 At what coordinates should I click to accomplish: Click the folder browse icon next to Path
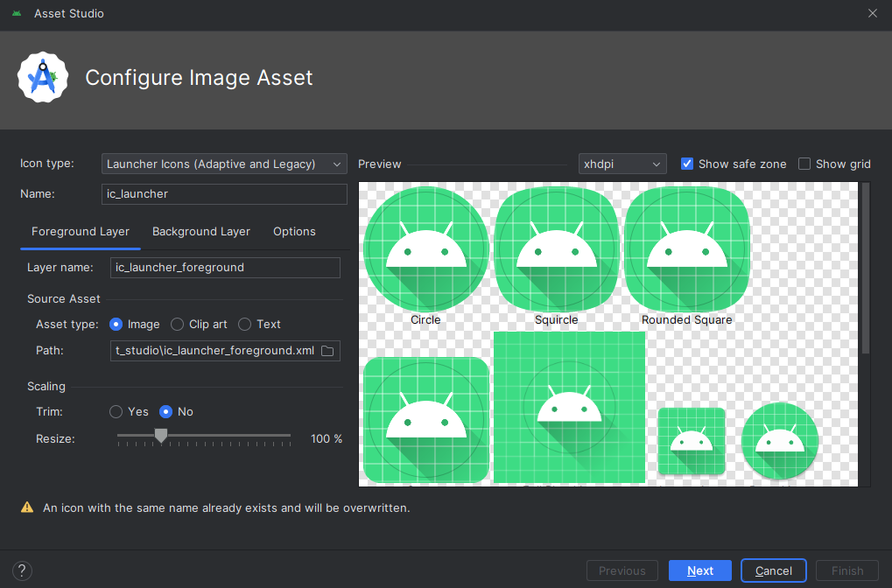point(327,351)
